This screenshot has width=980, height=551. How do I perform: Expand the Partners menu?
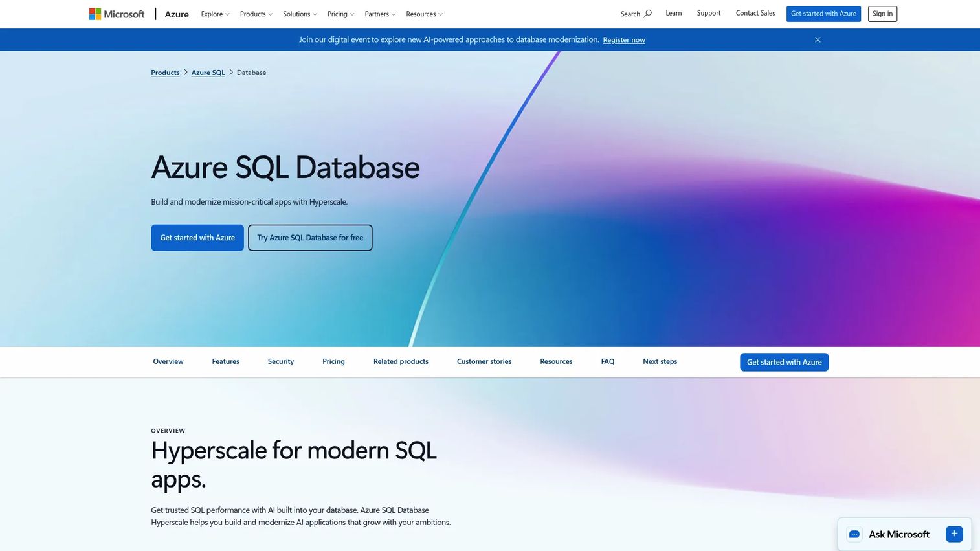380,14
